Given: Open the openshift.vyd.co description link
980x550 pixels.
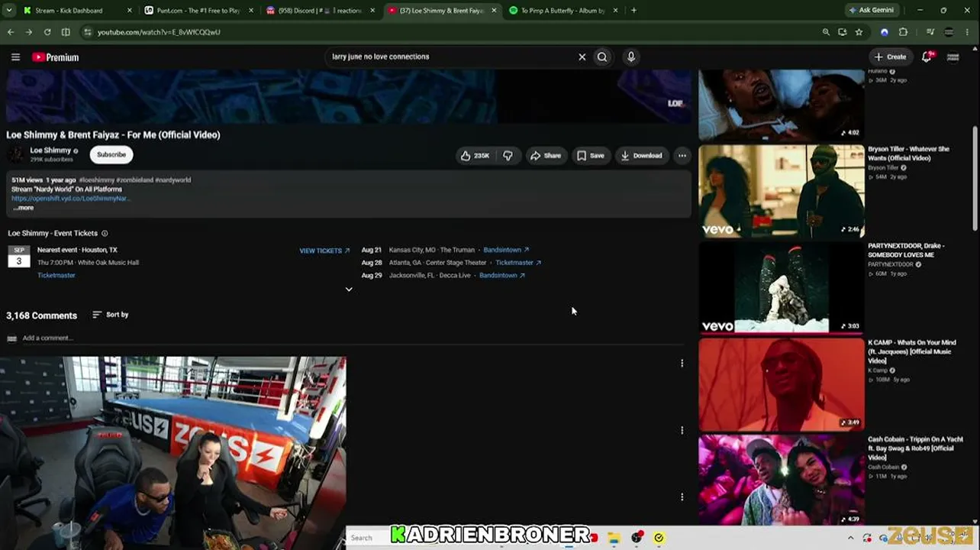Looking at the screenshot, I should [71, 199].
